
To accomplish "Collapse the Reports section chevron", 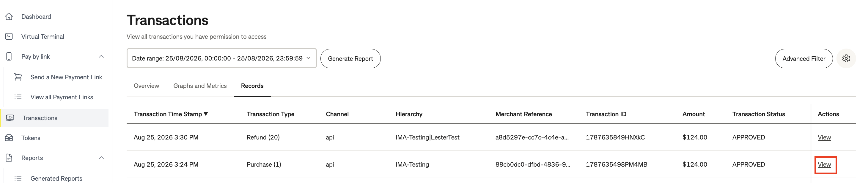I will point(101,158).
